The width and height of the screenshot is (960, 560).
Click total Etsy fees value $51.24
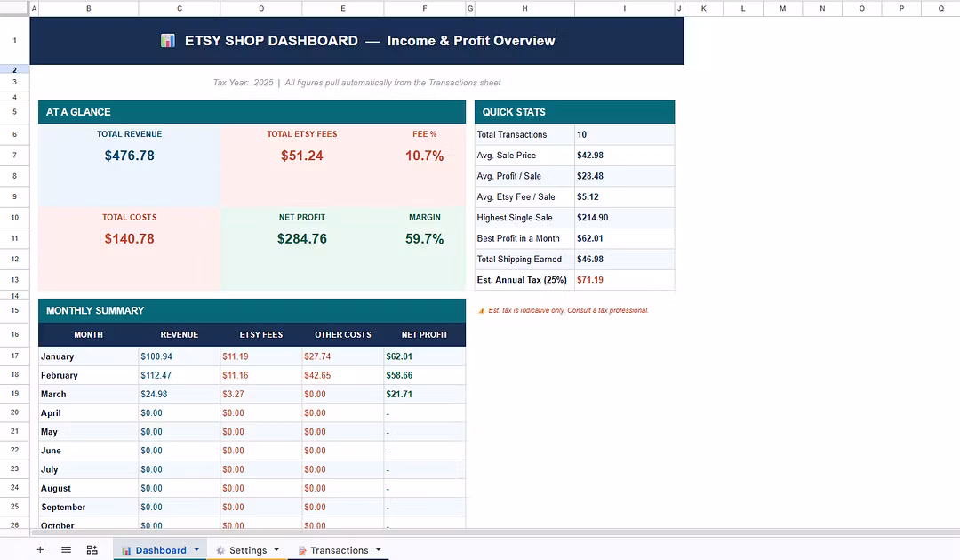(x=302, y=156)
